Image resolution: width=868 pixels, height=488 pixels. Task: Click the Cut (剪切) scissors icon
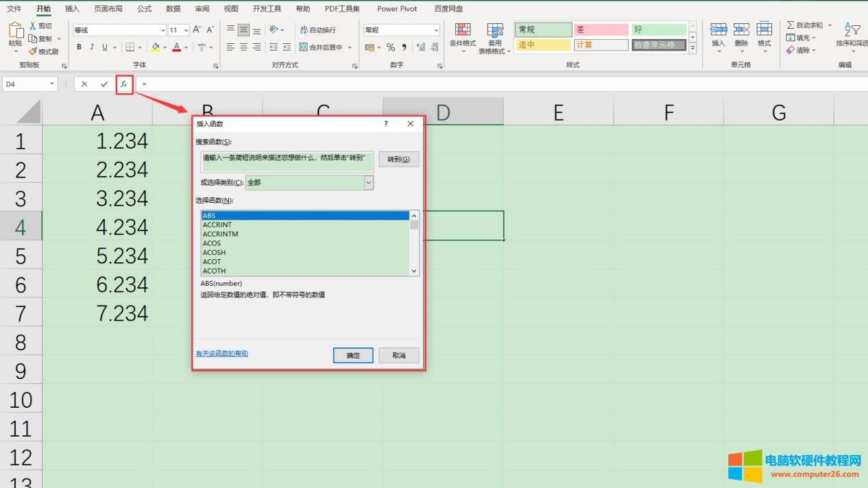(x=33, y=26)
